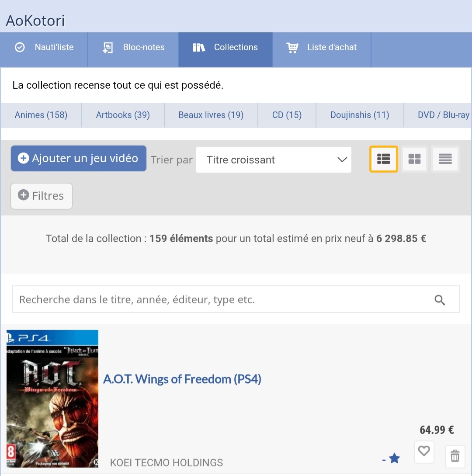Focus the collection search field
Screen dimensions: 472x476
pyautogui.click(x=236, y=299)
